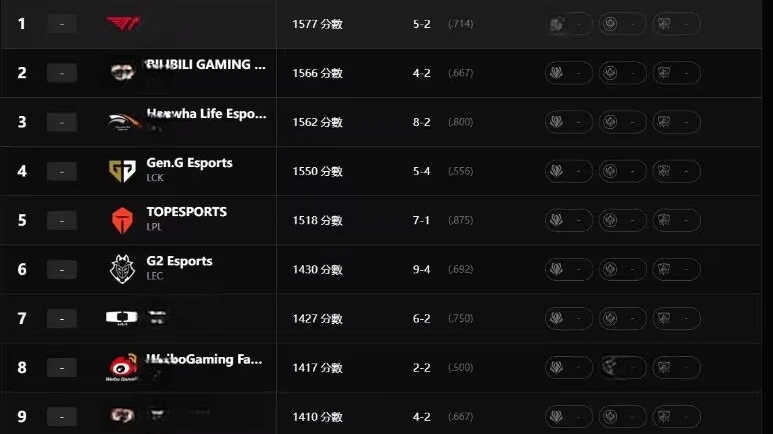Select the Hanwha Life Esports team name
This screenshot has width=773, height=434.
tap(207, 114)
